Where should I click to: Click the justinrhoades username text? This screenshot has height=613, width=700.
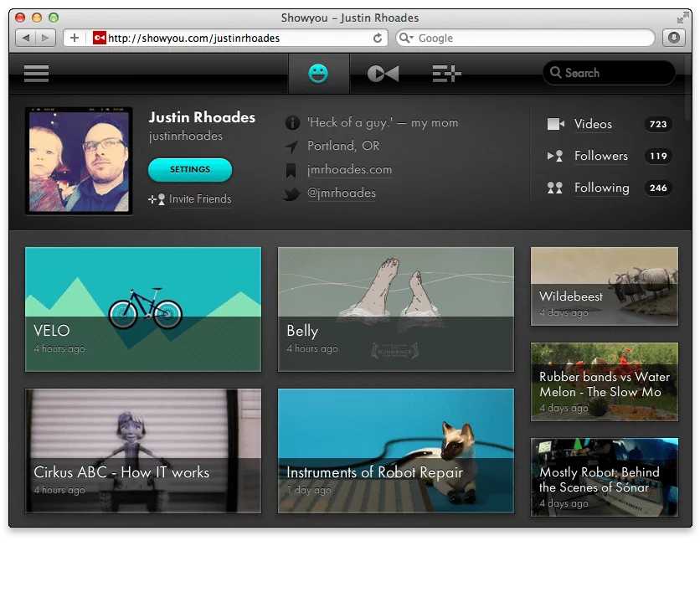tap(186, 137)
